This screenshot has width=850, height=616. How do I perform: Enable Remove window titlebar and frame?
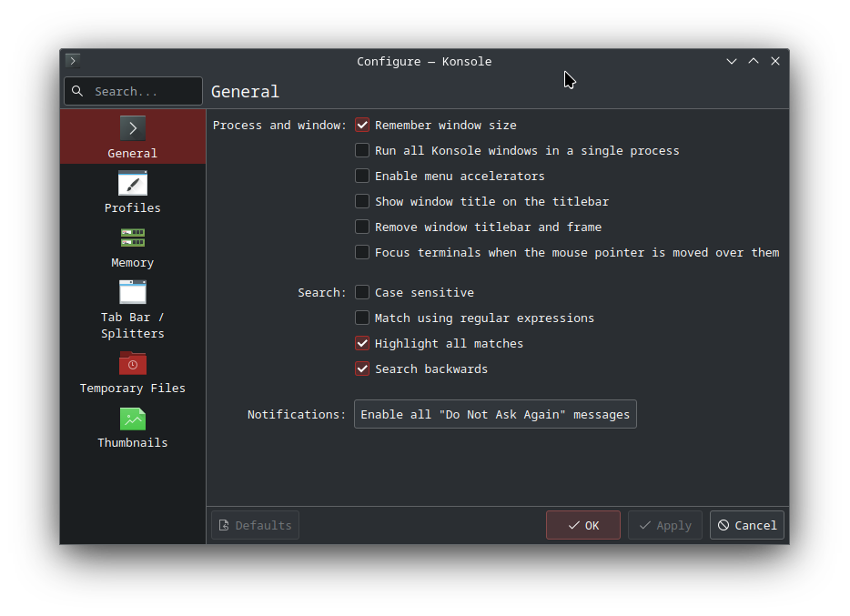tap(362, 227)
